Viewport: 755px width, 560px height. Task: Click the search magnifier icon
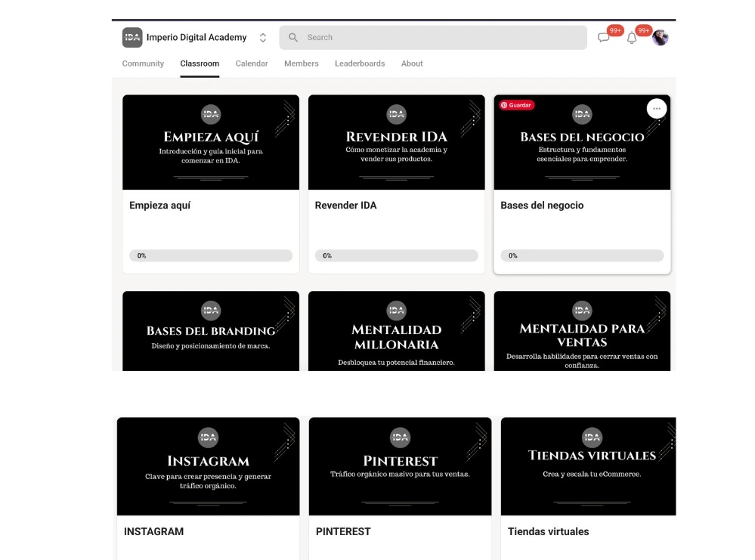[293, 38]
